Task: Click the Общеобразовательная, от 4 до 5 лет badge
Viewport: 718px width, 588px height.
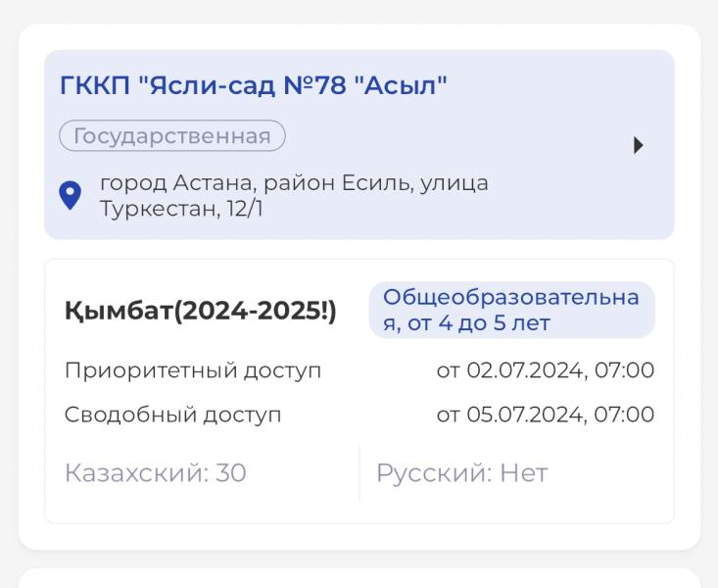Action: 512,311
